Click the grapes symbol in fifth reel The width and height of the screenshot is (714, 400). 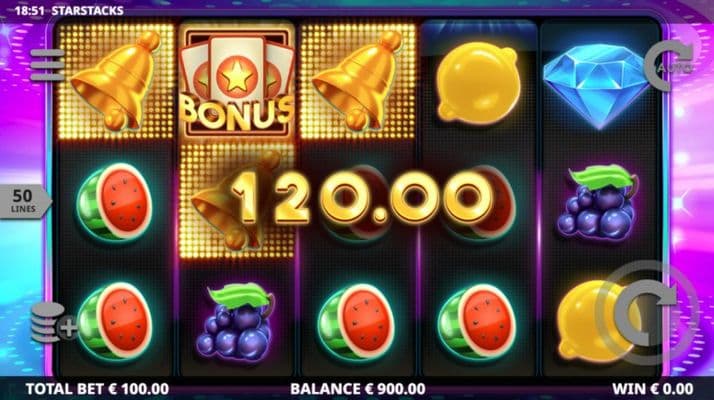tap(597, 202)
